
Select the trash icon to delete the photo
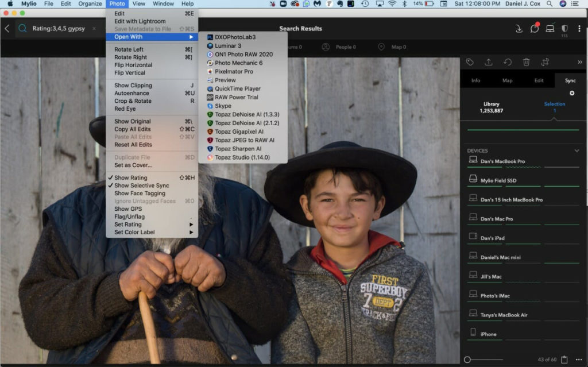tap(526, 62)
